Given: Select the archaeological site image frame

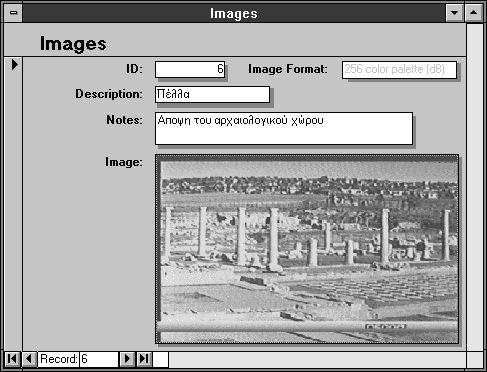Looking at the screenshot, I should [x=307, y=249].
